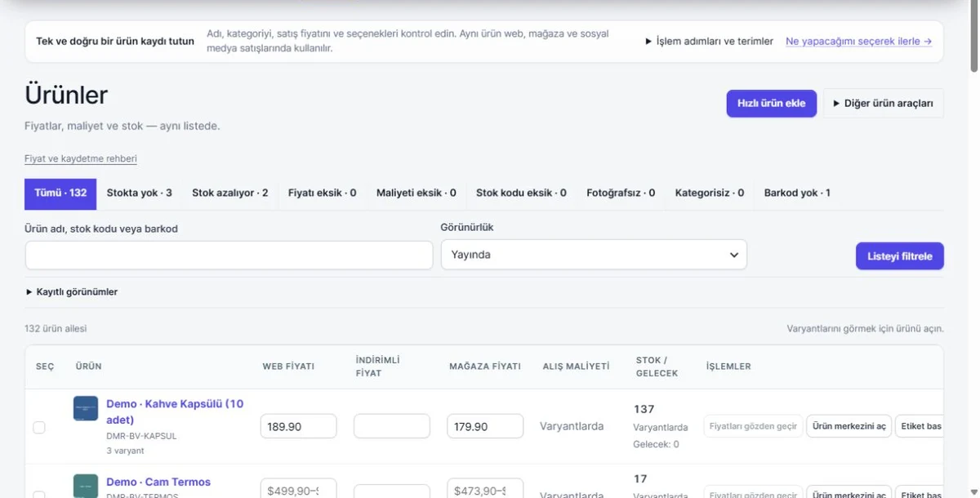Screen dimensions: 980x498
Task: Open Demo Kahve Kapsülü product thumbnail
Action: [86, 408]
